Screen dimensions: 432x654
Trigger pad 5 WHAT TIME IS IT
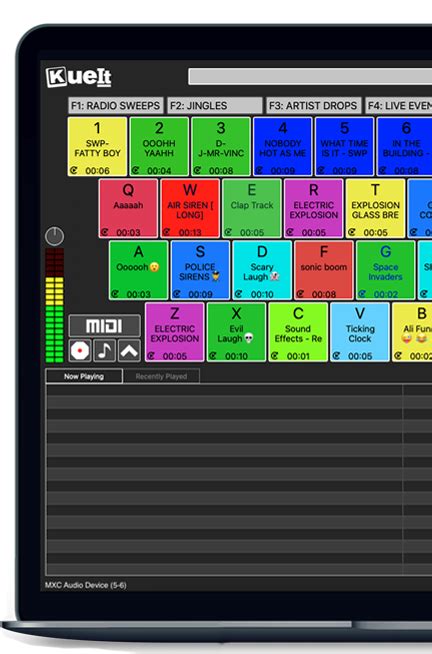[344, 146]
